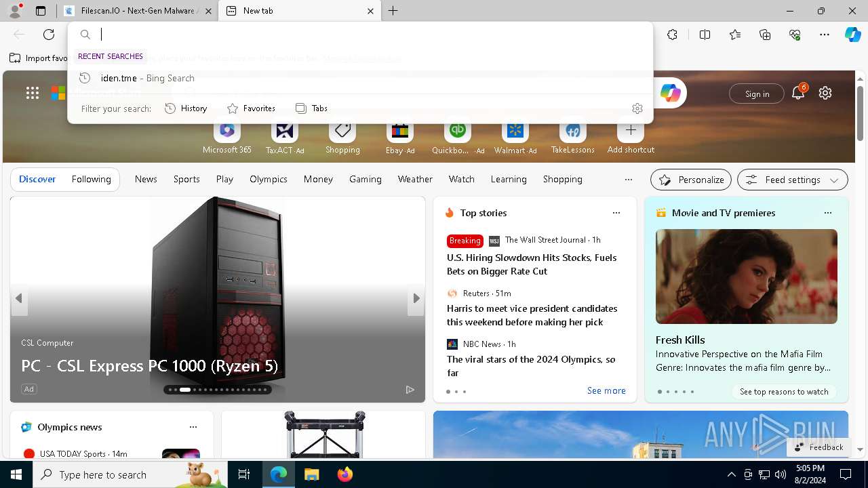Show hidden system tray icons
868x488 pixels.
coord(731,474)
